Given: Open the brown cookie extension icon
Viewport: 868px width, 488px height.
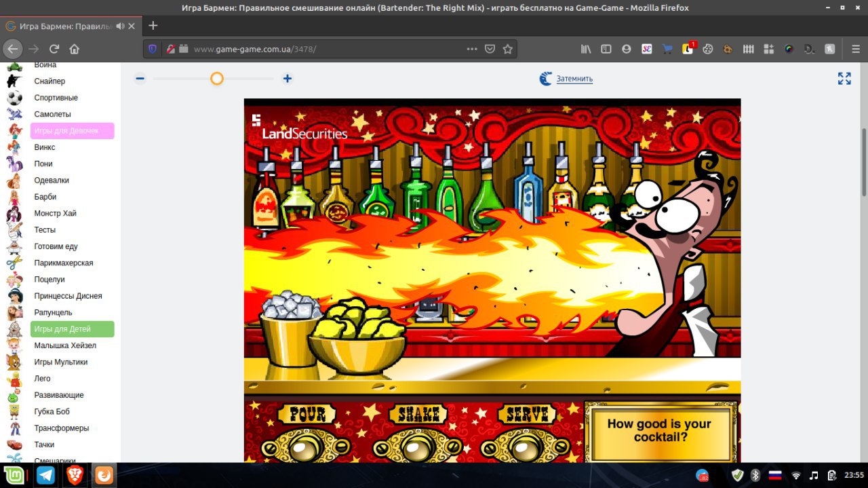Looking at the screenshot, I should pyautogui.click(x=728, y=49).
